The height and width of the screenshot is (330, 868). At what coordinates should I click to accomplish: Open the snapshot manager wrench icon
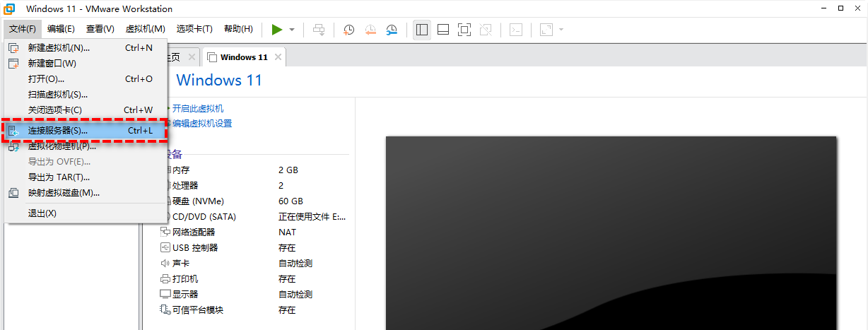click(392, 30)
